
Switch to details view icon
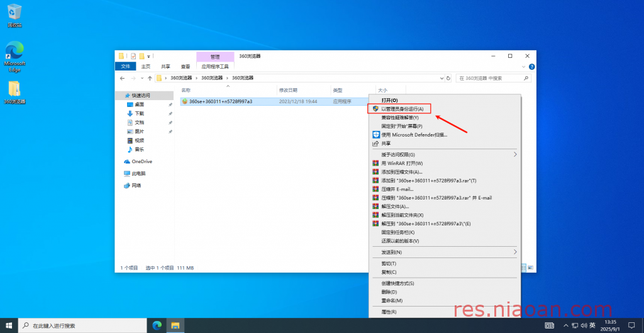(x=524, y=268)
